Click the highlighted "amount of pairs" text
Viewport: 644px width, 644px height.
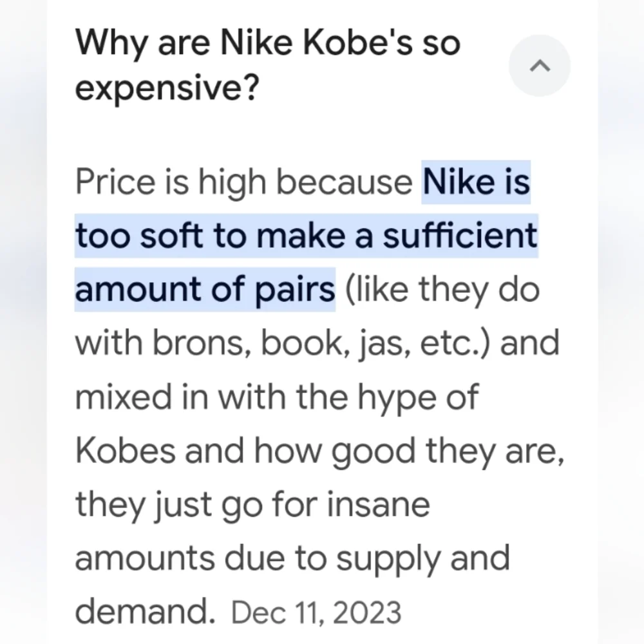pyautogui.click(x=205, y=289)
